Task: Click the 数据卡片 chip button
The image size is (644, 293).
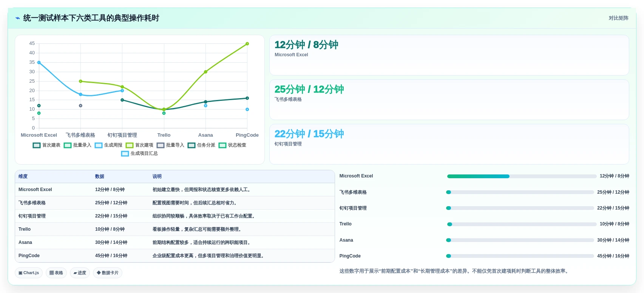Action: (108, 273)
